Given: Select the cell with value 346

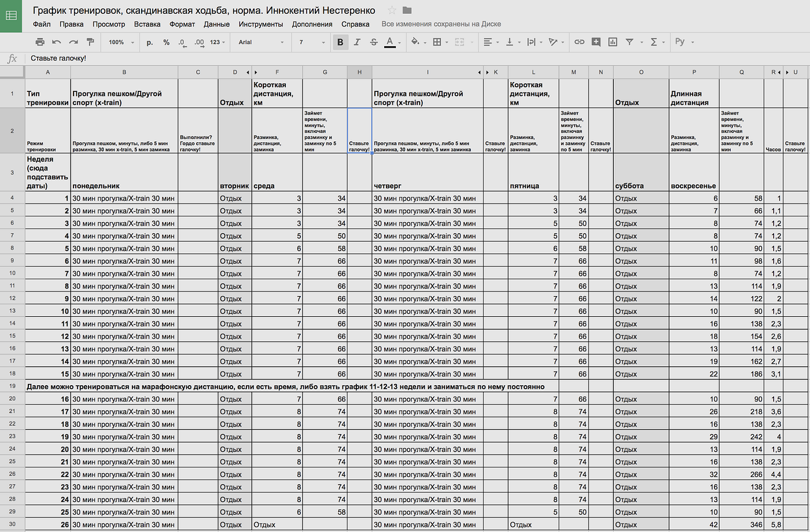Looking at the screenshot, I should [742, 525].
